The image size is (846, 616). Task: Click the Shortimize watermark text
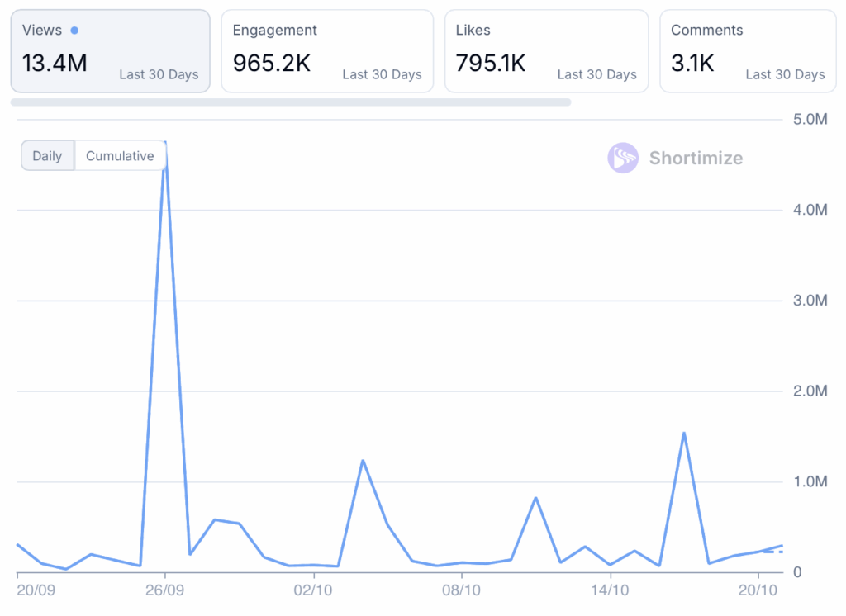696,158
